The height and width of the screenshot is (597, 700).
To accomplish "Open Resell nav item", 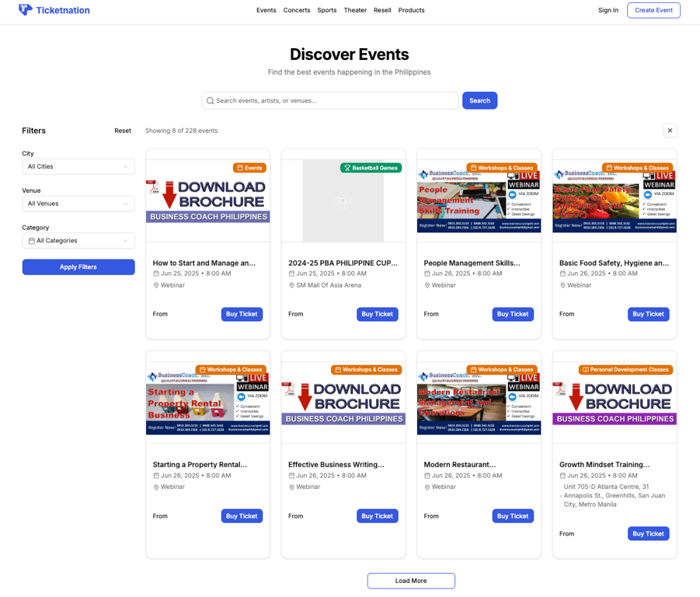I will tap(382, 10).
